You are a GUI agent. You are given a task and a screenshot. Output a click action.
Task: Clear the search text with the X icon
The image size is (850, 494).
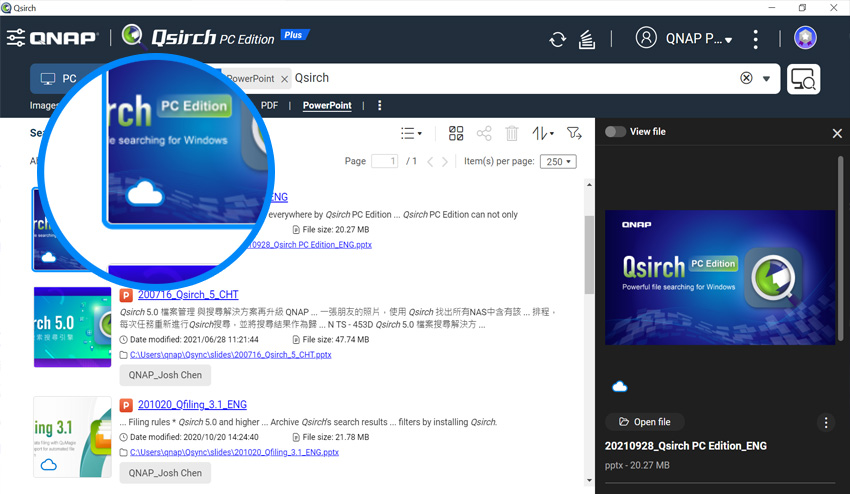(746, 78)
